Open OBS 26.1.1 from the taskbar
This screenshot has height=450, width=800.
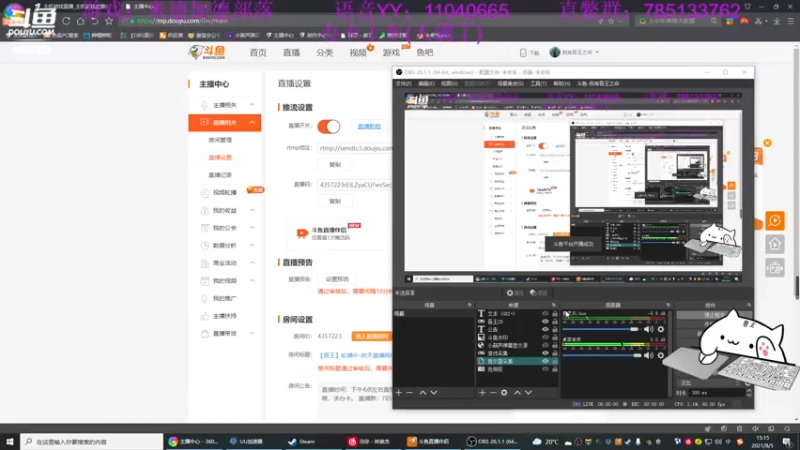tap(493, 441)
